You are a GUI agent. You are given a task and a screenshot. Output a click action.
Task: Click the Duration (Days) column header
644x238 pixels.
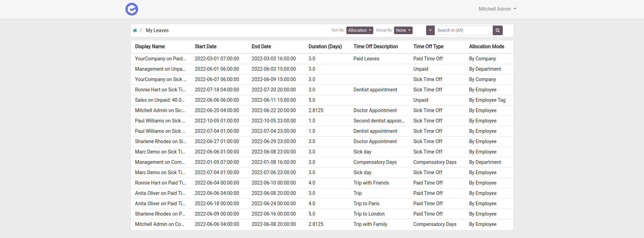pos(325,47)
